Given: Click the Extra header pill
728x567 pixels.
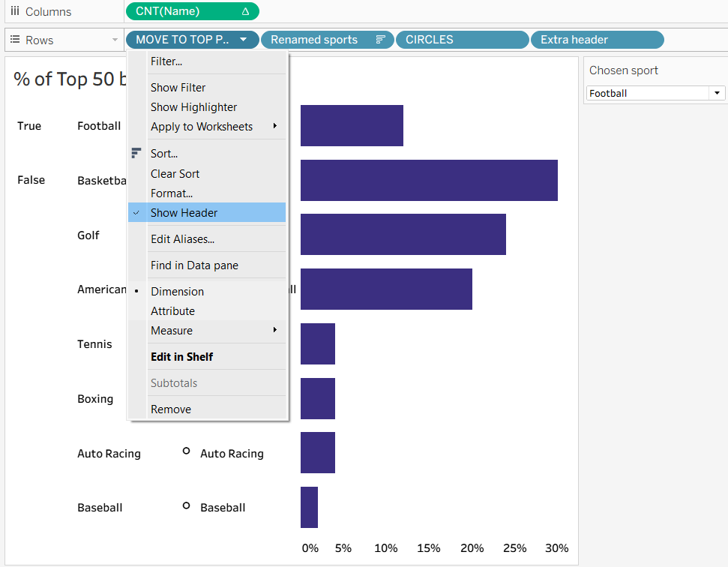Looking at the screenshot, I should (597, 40).
